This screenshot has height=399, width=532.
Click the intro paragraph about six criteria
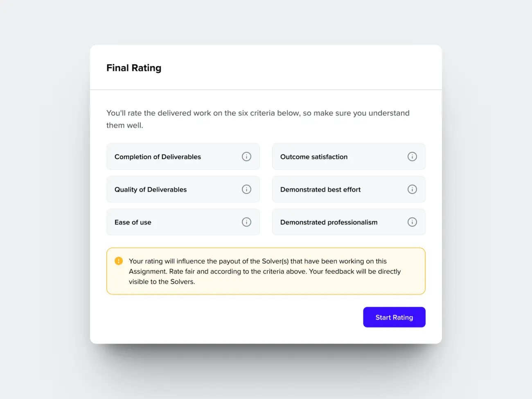(x=258, y=119)
